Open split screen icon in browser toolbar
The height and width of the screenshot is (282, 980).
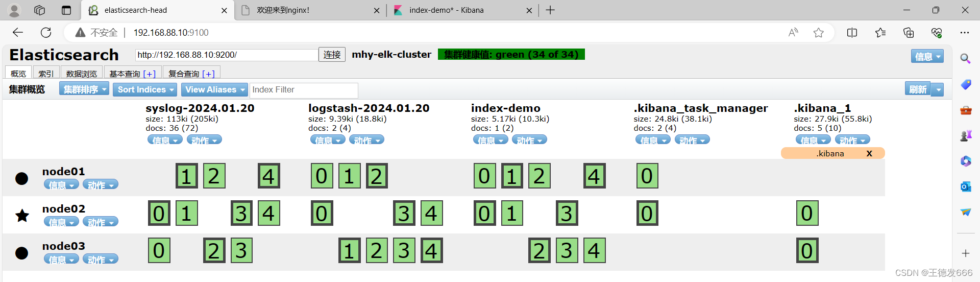point(852,33)
